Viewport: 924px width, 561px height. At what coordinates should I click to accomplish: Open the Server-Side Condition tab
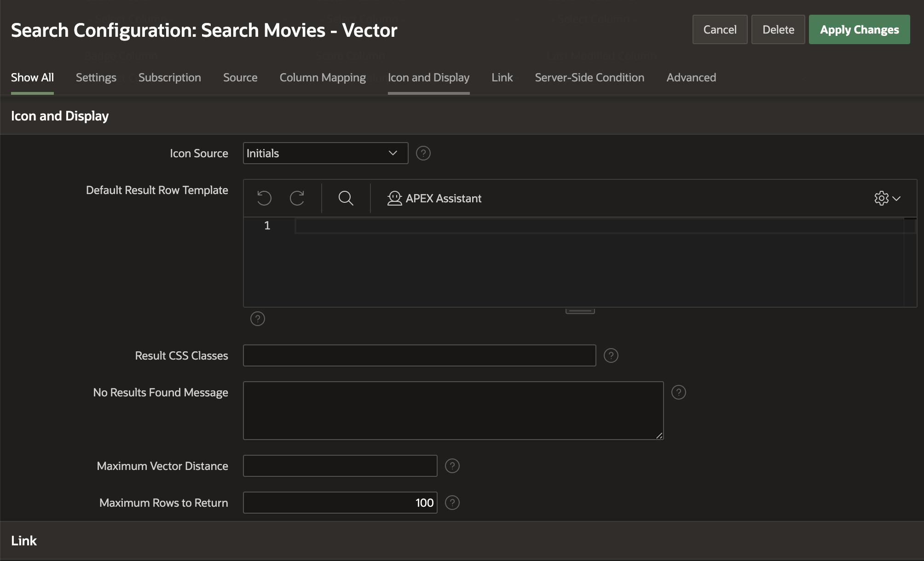tap(589, 77)
